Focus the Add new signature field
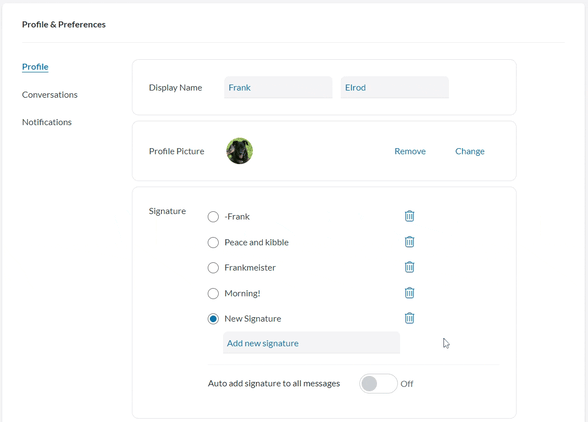Viewport: 588px width, 422px height. [x=311, y=343]
